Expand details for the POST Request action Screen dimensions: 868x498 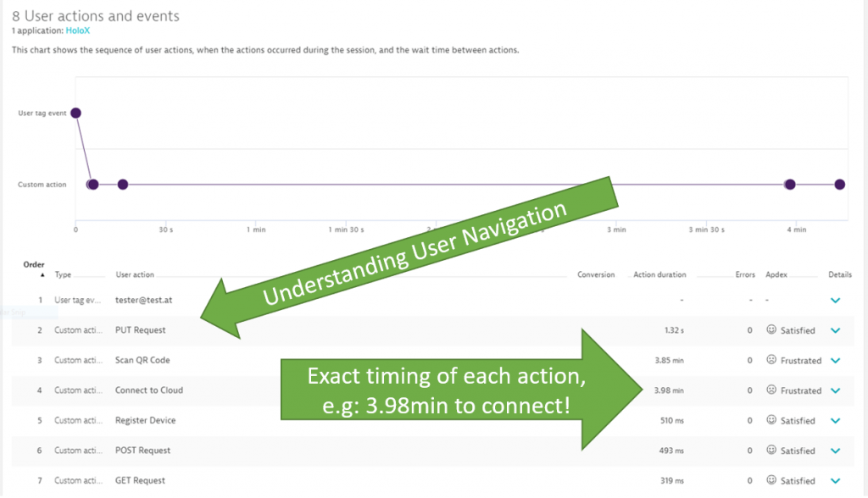(x=835, y=451)
